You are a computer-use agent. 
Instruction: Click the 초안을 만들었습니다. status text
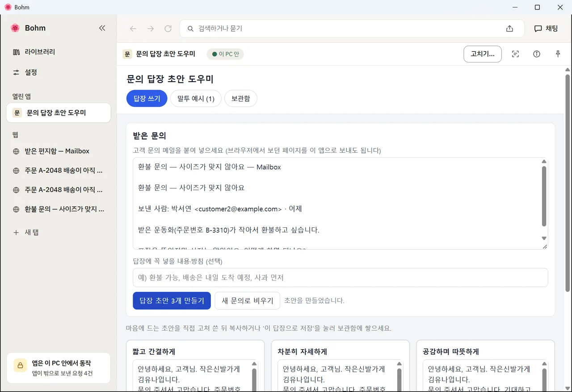tap(314, 300)
